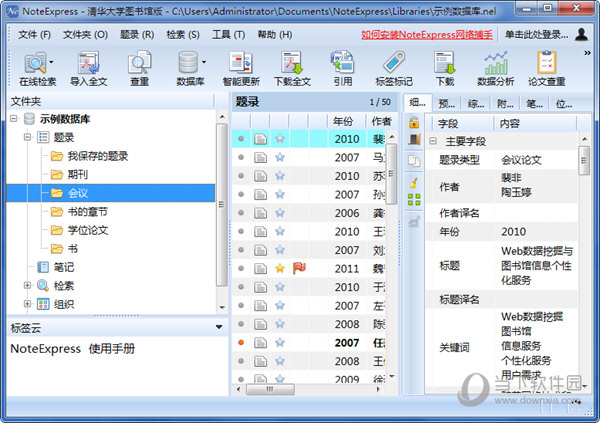Open the 工具 (T) menu
This screenshot has width=600, height=423.
(x=229, y=35)
